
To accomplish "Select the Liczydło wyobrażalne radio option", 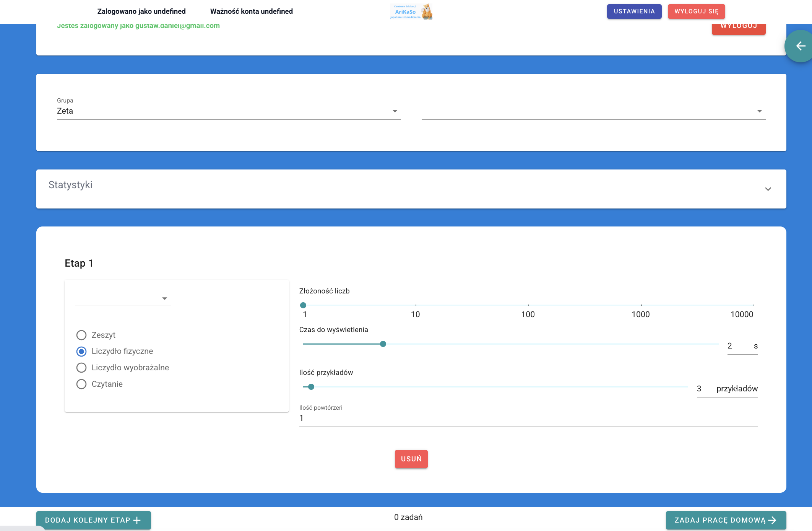I will [81, 368].
